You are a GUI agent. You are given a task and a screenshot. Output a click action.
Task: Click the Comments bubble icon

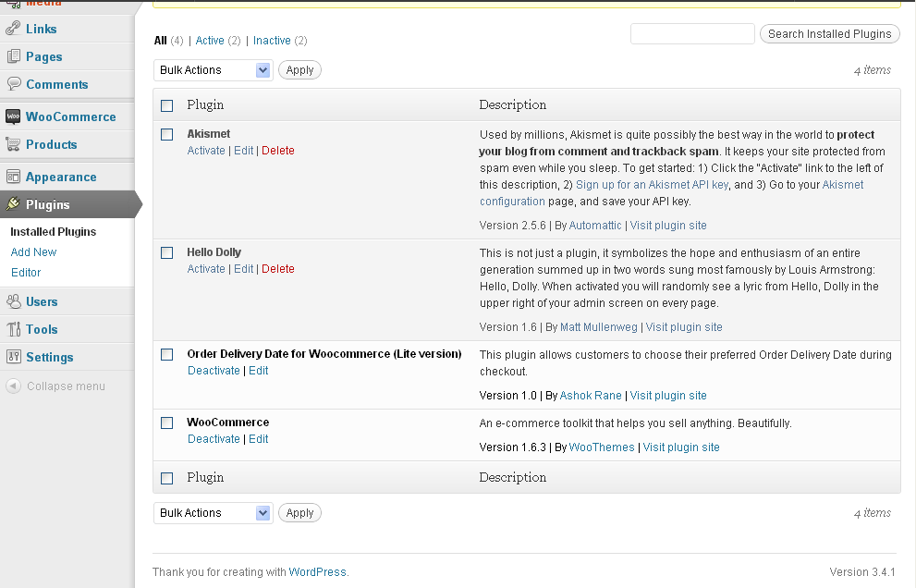pos(13,84)
